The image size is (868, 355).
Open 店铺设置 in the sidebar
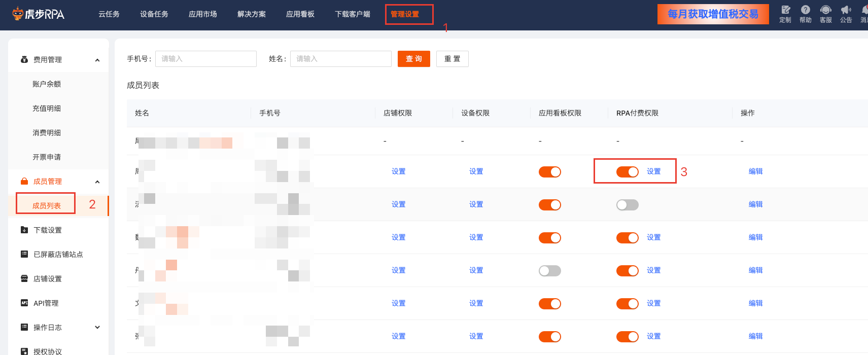pos(48,279)
